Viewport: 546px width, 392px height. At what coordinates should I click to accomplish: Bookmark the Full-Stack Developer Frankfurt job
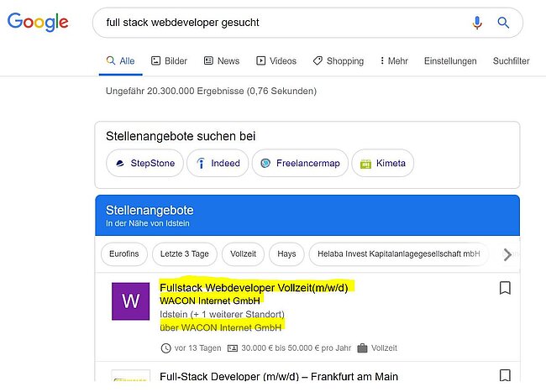pos(505,375)
